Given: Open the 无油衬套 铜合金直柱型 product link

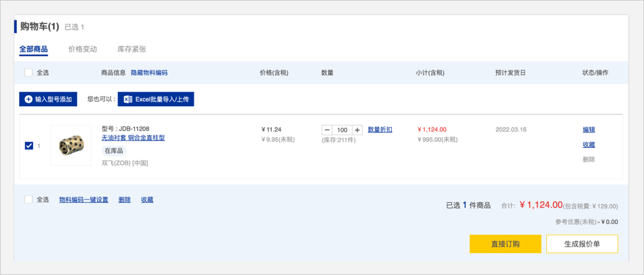Looking at the screenshot, I should pyautogui.click(x=133, y=138).
